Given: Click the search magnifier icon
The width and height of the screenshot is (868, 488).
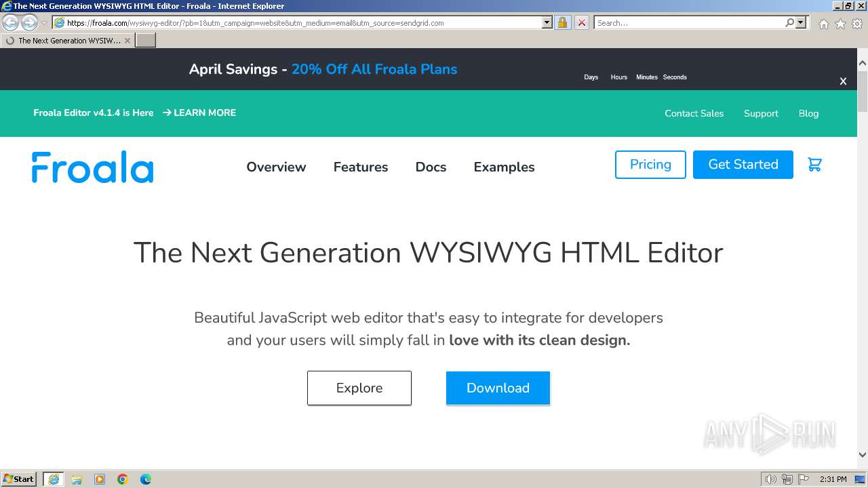Looking at the screenshot, I should tap(789, 22).
